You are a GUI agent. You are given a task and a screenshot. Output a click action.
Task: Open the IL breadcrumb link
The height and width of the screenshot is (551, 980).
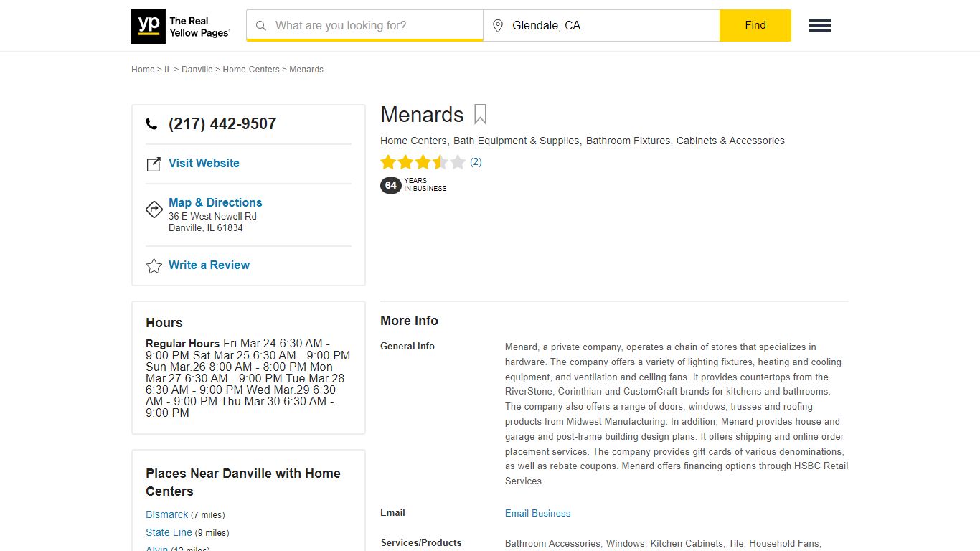(x=168, y=70)
